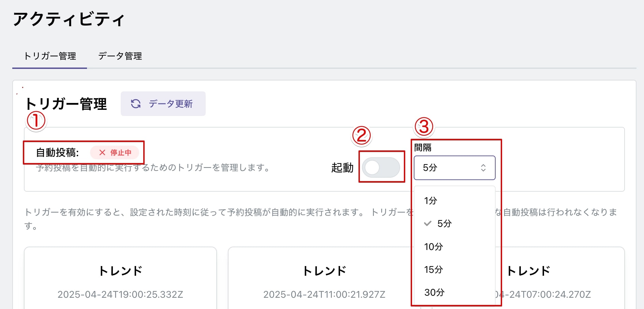644x309 pixels.
Task: Pick 30分 from the interval list
Action: [x=454, y=292]
